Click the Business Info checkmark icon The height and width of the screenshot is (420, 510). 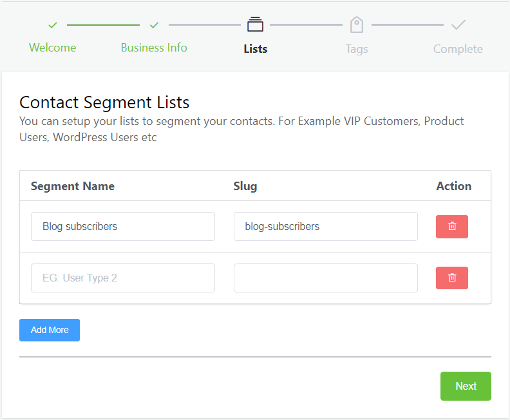154,25
